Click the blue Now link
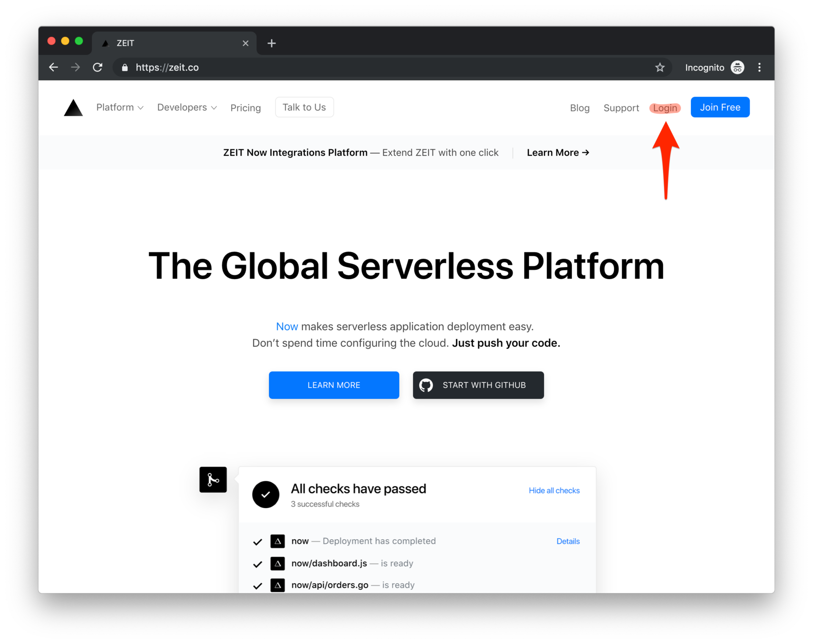 [x=287, y=326]
